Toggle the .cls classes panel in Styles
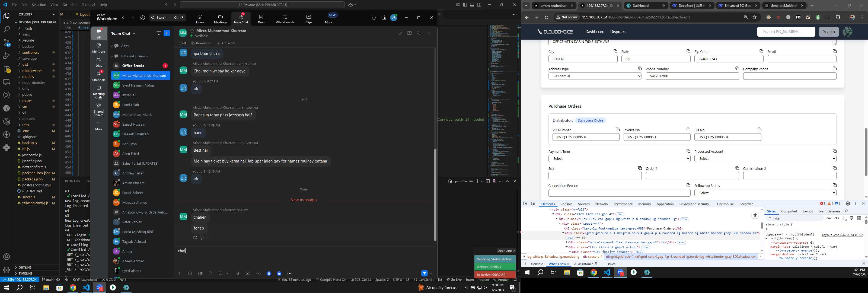The width and height of the screenshot is (868, 293). (836, 218)
